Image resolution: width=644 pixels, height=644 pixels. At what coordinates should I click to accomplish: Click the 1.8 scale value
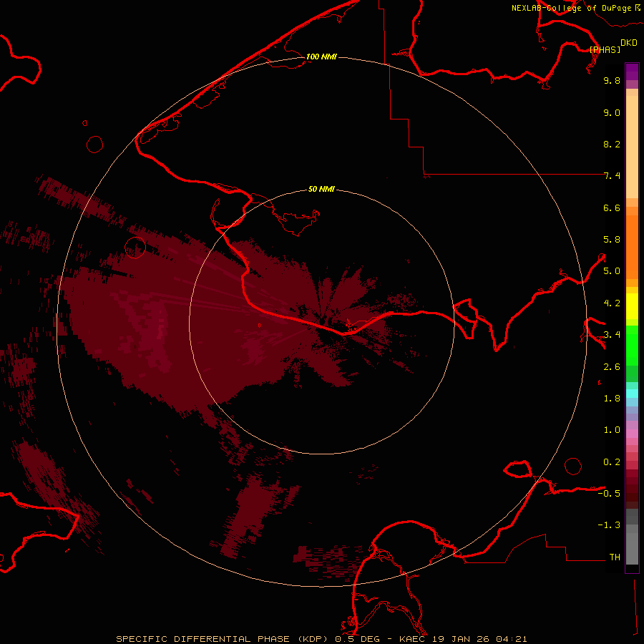[x=612, y=399]
